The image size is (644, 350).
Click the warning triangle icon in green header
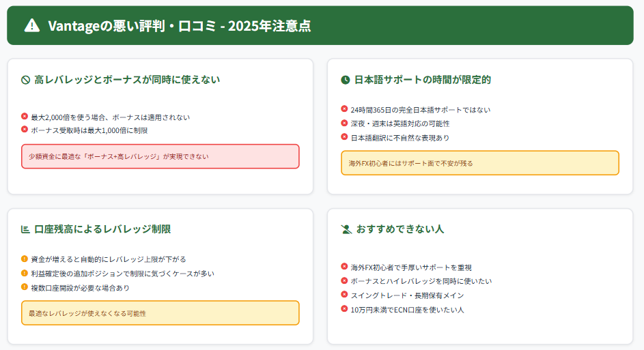31,26
